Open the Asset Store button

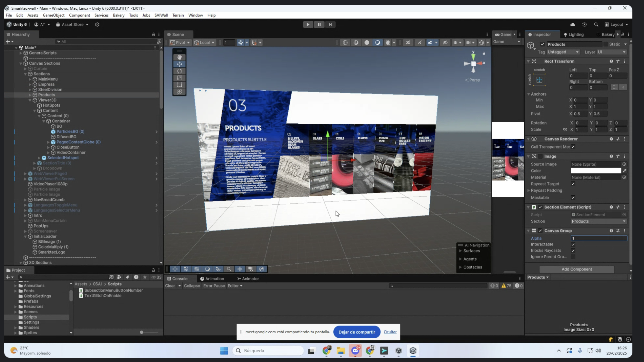click(72, 24)
